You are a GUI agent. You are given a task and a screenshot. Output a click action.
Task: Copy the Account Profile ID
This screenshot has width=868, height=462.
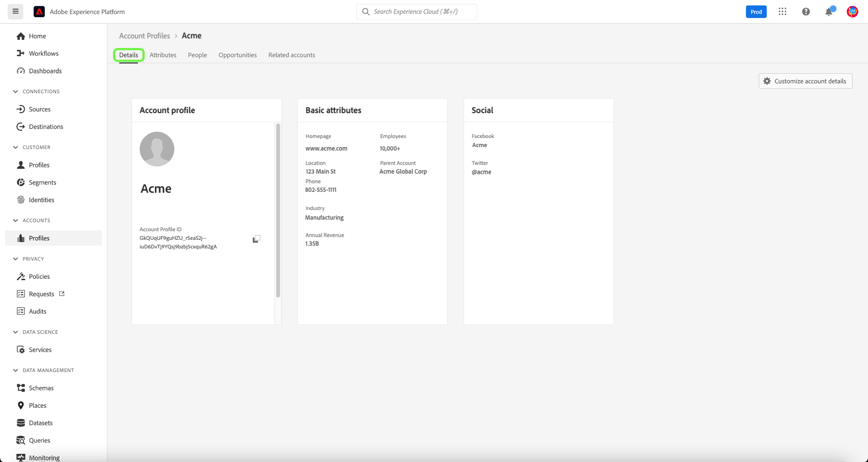click(256, 239)
